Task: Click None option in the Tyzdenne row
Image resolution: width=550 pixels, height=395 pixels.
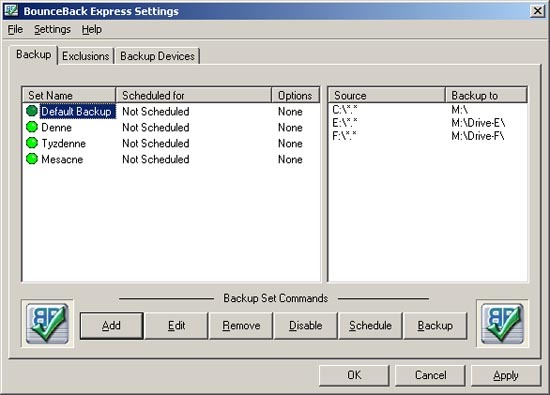Action: coord(290,143)
